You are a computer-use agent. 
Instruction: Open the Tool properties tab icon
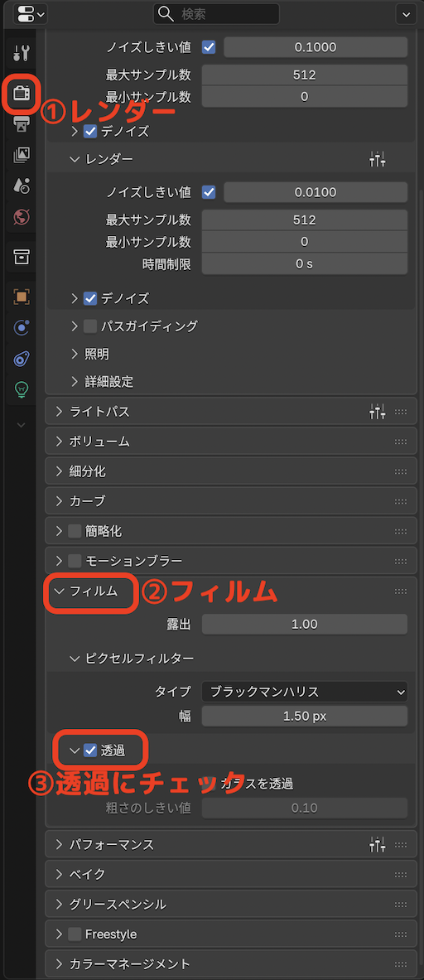pos(22,53)
